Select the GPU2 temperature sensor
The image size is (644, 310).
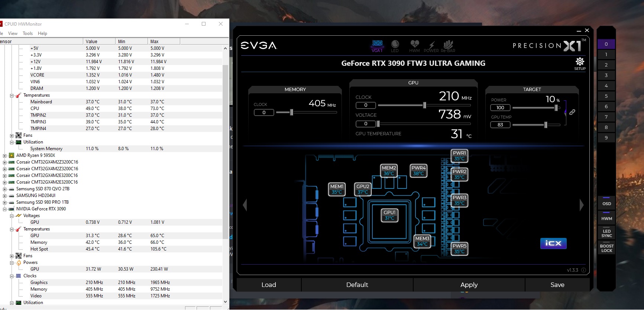(x=363, y=189)
